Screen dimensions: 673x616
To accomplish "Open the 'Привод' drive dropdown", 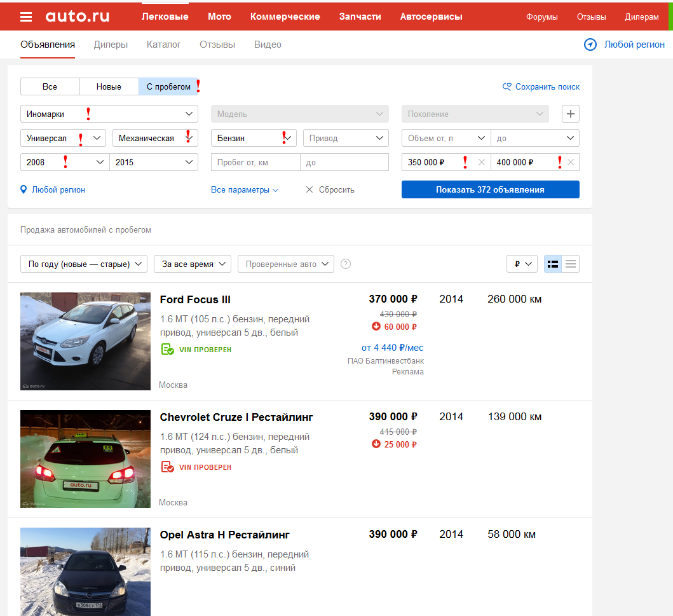I will [346, 138].
